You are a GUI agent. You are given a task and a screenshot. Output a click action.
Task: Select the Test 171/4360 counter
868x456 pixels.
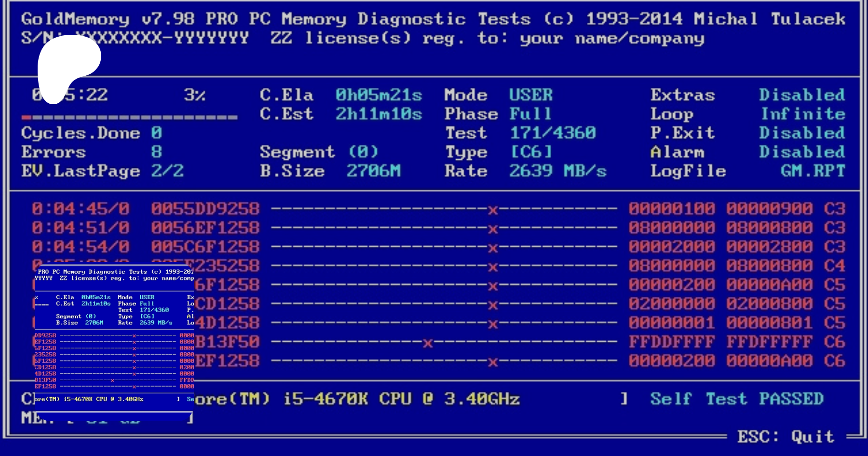tap(553, 133)
